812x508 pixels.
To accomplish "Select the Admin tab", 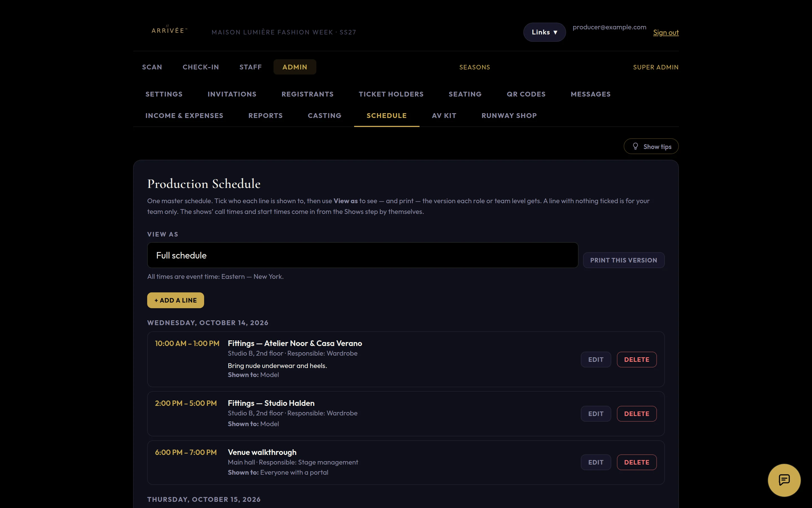I will click(295, 67).
